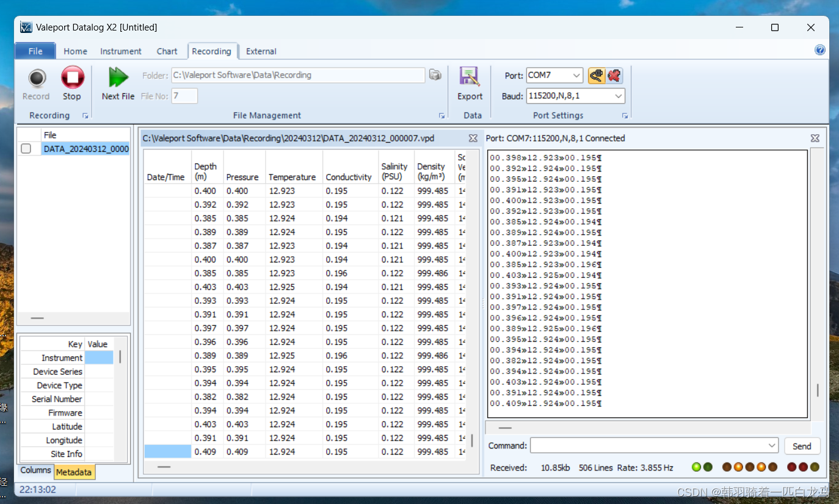Image resolution: width=839 pixels, height=504 pixels.
Task: Open the blue help question icon
Action: coord(820,50)
